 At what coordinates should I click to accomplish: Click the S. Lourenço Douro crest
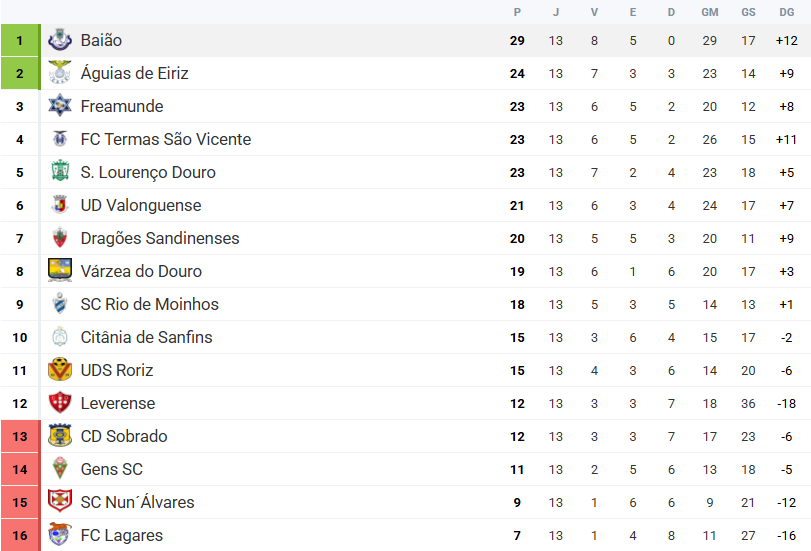pos(60,173)
